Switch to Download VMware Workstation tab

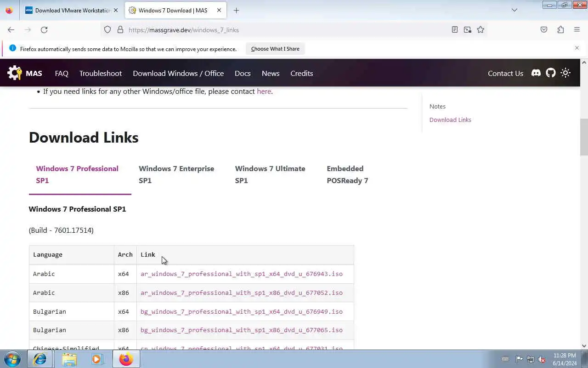71,10
